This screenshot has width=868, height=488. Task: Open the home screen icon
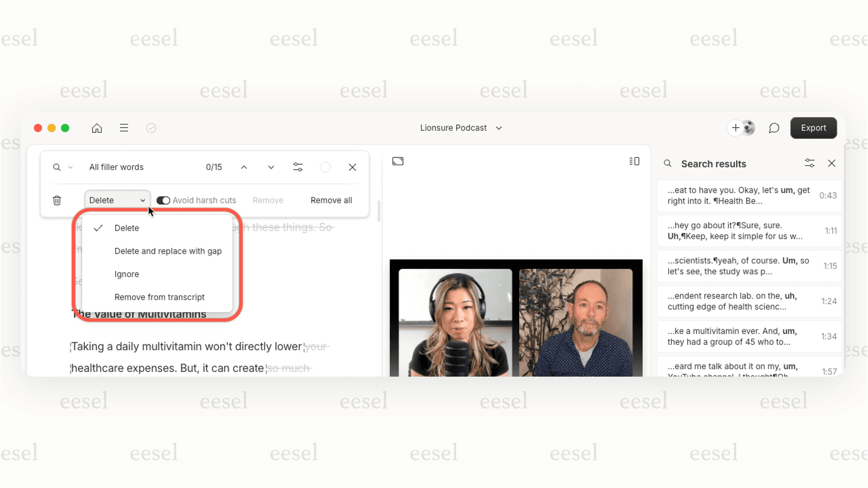[x=97, y=128]
